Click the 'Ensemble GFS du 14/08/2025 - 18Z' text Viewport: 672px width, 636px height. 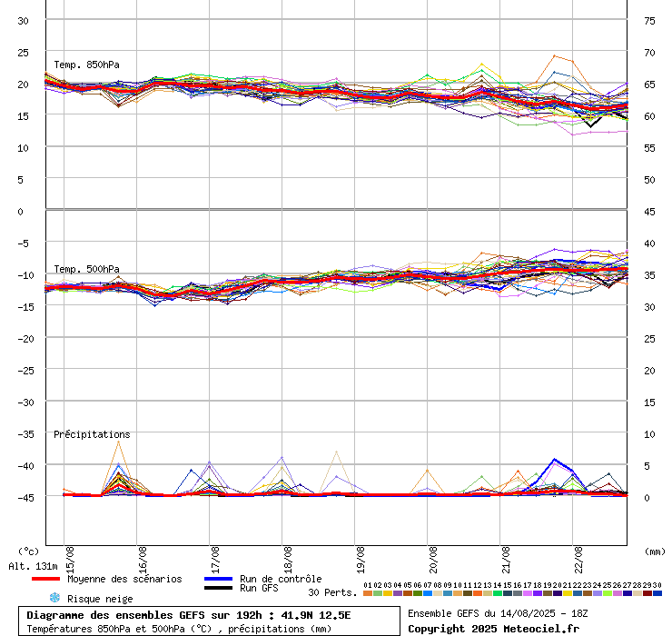499,614
